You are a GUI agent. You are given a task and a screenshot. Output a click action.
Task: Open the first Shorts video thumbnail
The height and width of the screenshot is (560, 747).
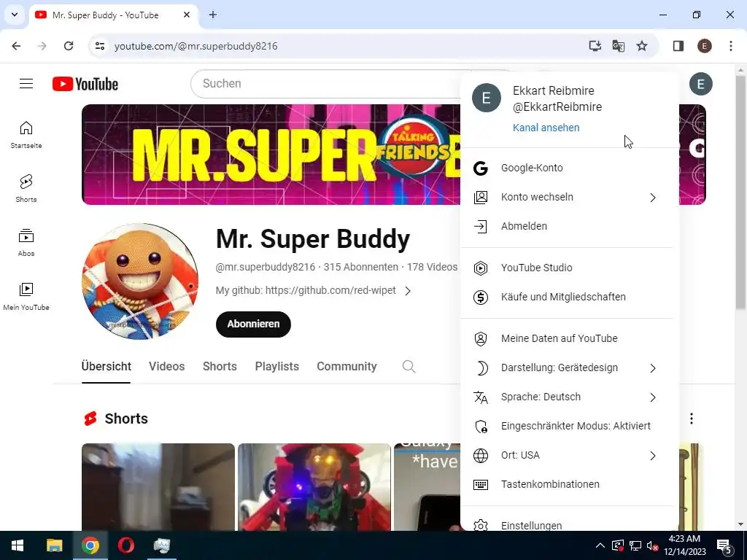158,486
